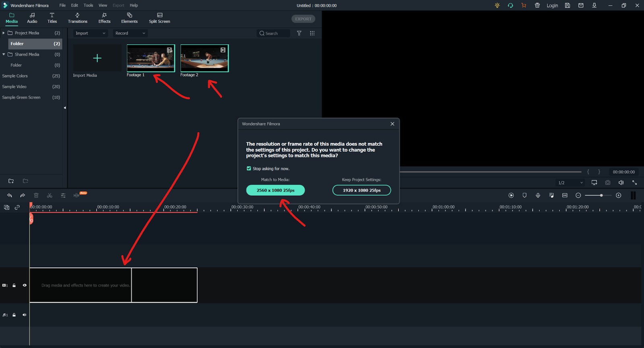The image size is (644, 348).
Task: Open the Media tab
Action: pyautogui.click(x=11, y=18)
